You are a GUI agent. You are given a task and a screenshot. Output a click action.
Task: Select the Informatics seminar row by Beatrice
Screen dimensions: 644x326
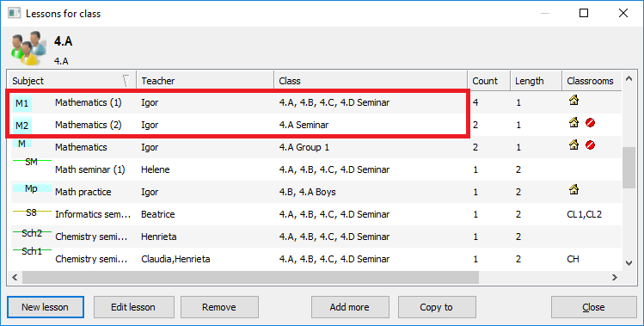[x=316, y=214]
